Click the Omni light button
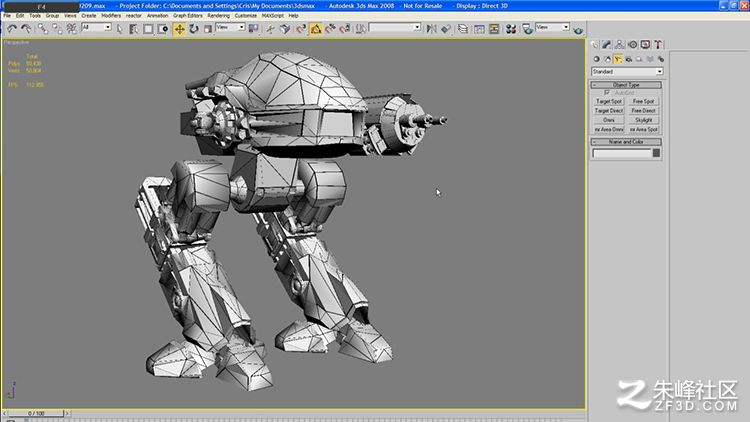 click(609, 120)
